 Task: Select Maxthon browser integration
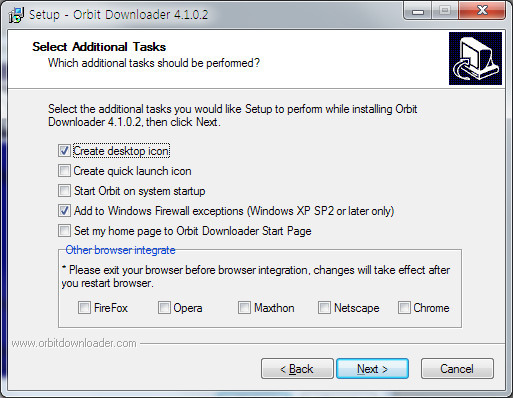244,307
